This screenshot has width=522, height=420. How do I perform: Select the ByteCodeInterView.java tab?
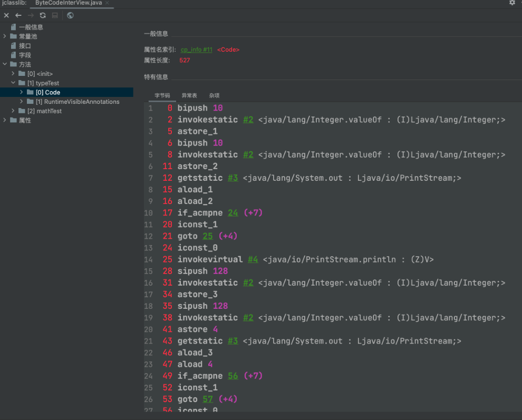(69, 3)
